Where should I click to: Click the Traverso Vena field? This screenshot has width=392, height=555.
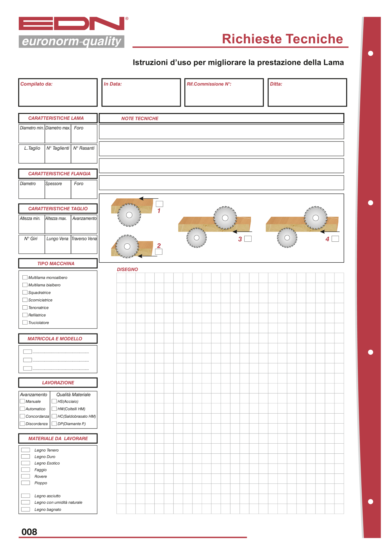(84, 245)
